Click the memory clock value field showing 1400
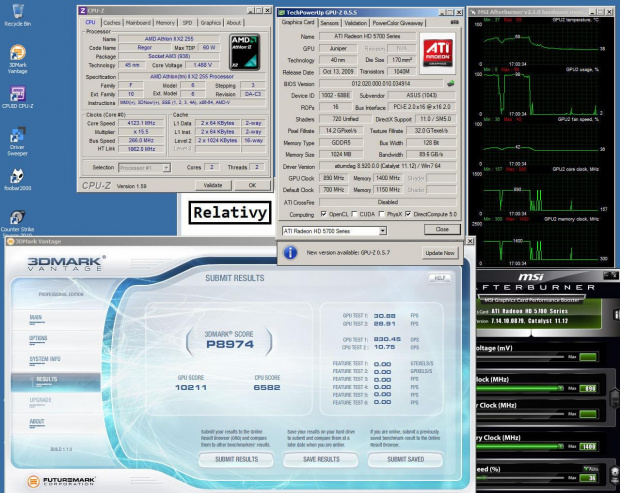Image resolution: width=620 pixels, height=493 pixels. [x=588, y=447]
